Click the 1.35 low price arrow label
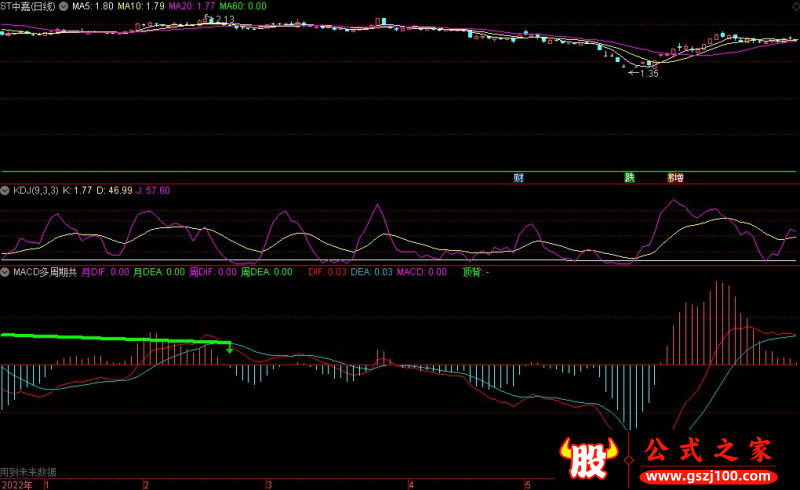The width and height of the screenshot is (800, 490). (x=644, y=73)
